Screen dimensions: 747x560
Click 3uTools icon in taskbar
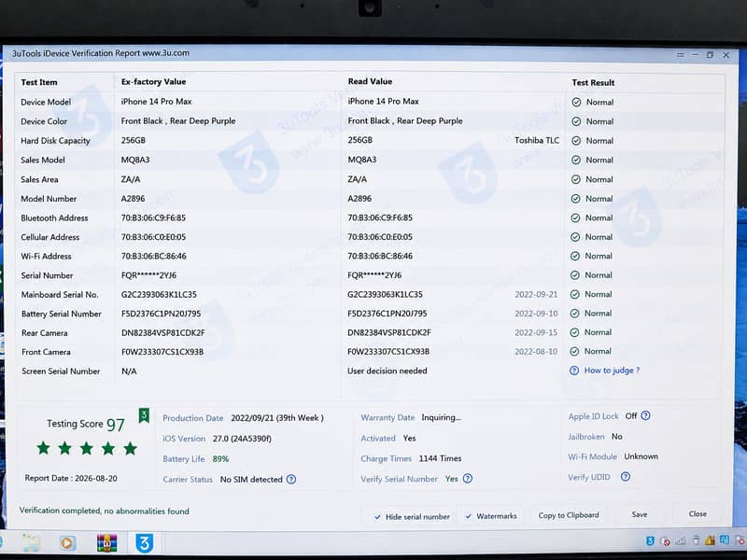tap(145, 543)
